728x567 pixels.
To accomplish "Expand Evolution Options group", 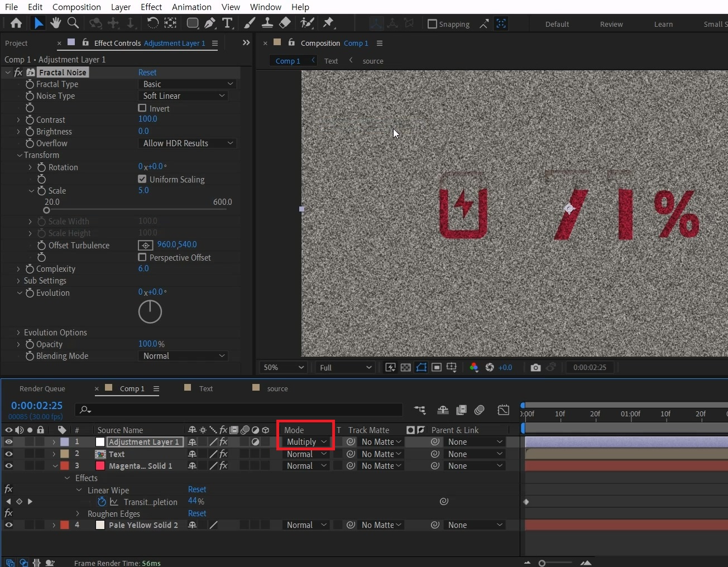I will coord(18,333).
